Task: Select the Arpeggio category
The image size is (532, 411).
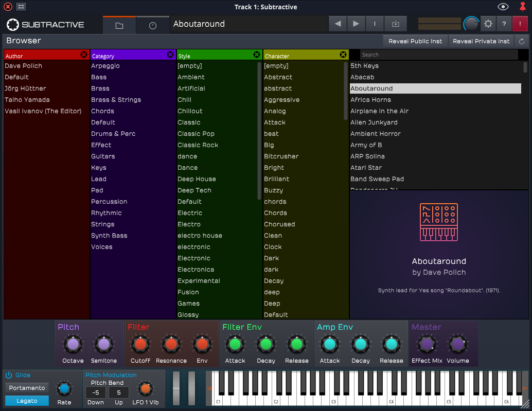Action: tap(105, 66)
